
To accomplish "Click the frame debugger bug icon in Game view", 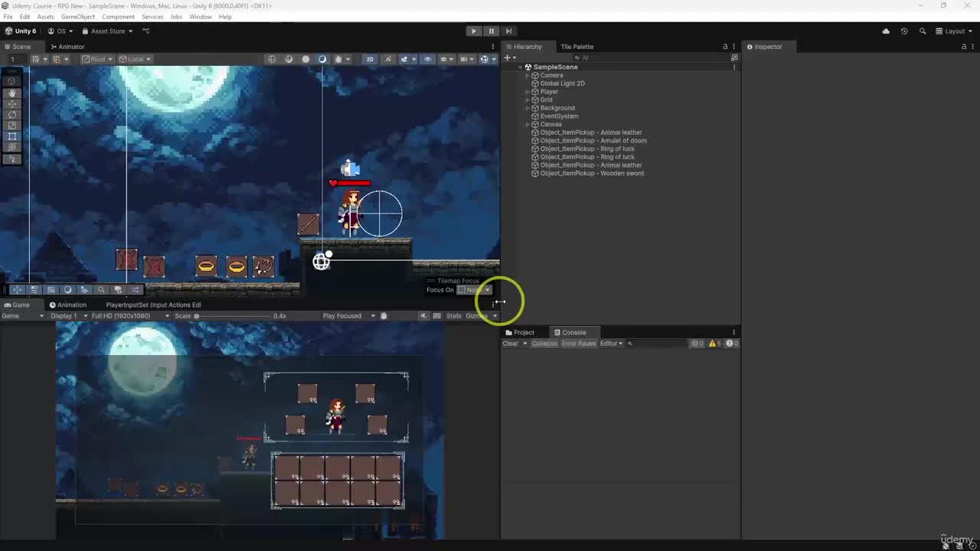I will pyautogui.click(x=384, y=316).
